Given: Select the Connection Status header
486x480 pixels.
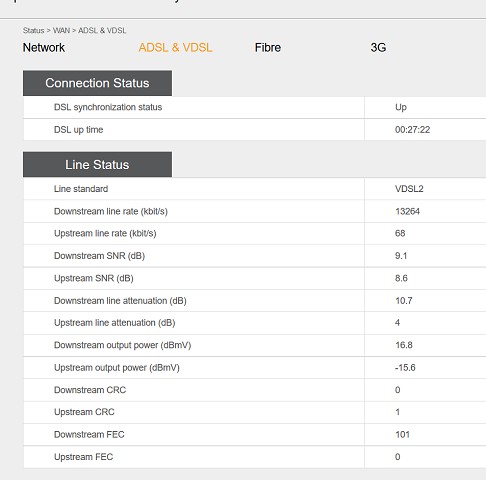Looking at the screenshot, I should 97,83.
